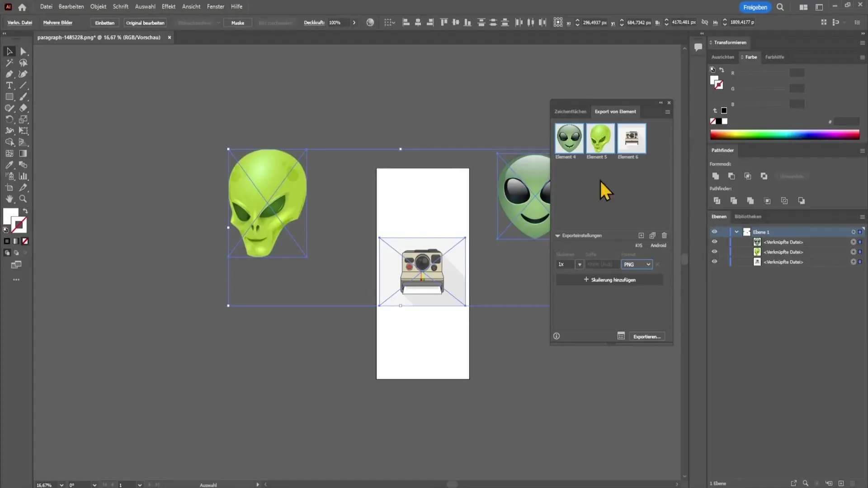The height and width of the screenshot is (488, 868).
Task: Click the Exportieren... button
Action: pos(646,337)
